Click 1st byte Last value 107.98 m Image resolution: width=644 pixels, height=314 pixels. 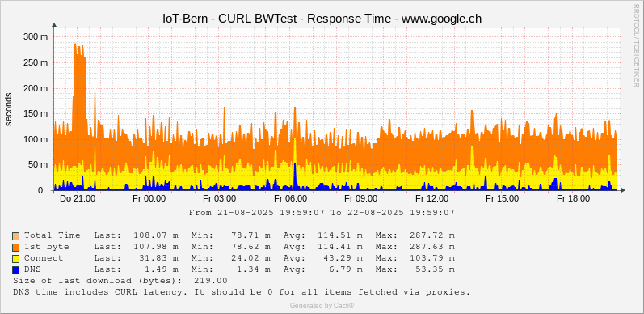click(x=156, y=247)
